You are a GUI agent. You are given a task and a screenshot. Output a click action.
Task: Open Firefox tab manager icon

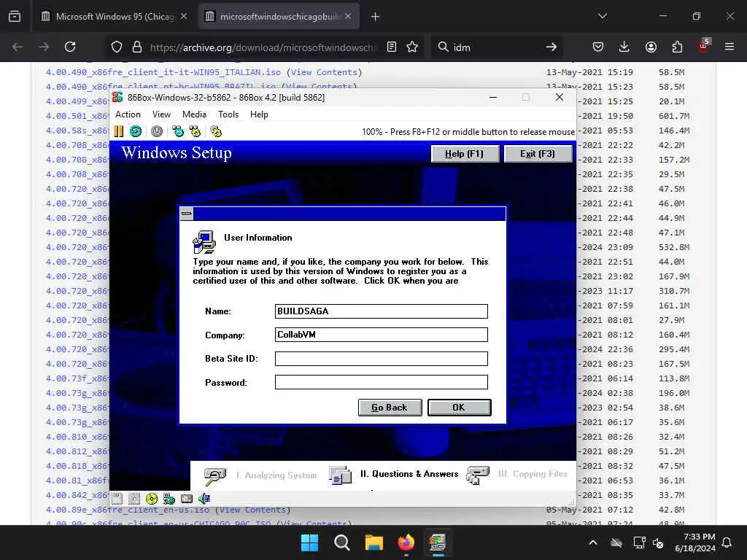coord(15,16)
